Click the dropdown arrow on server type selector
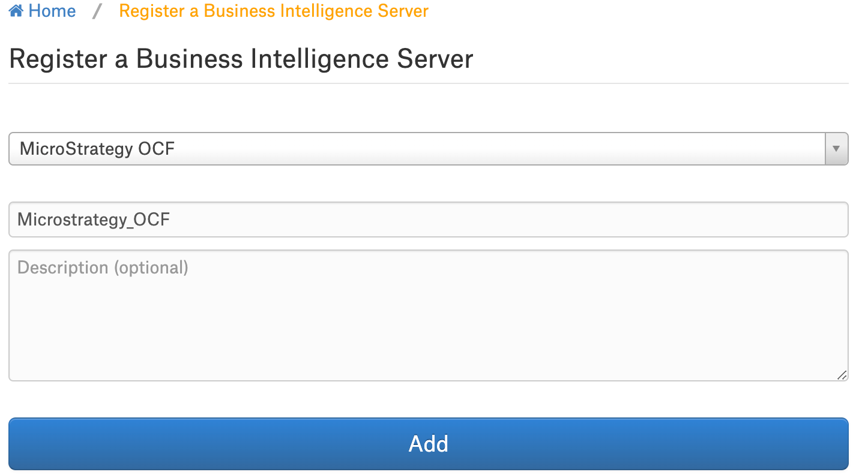 pos(837,149)
